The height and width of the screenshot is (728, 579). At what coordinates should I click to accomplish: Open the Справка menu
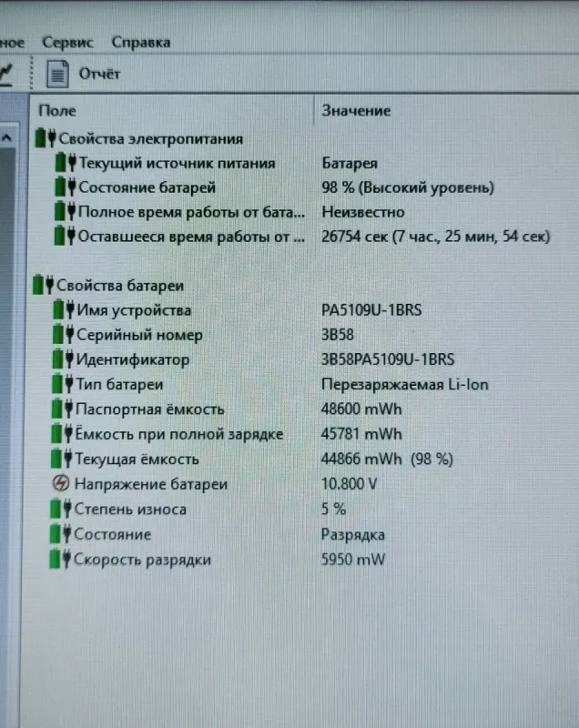click(140, 42)
